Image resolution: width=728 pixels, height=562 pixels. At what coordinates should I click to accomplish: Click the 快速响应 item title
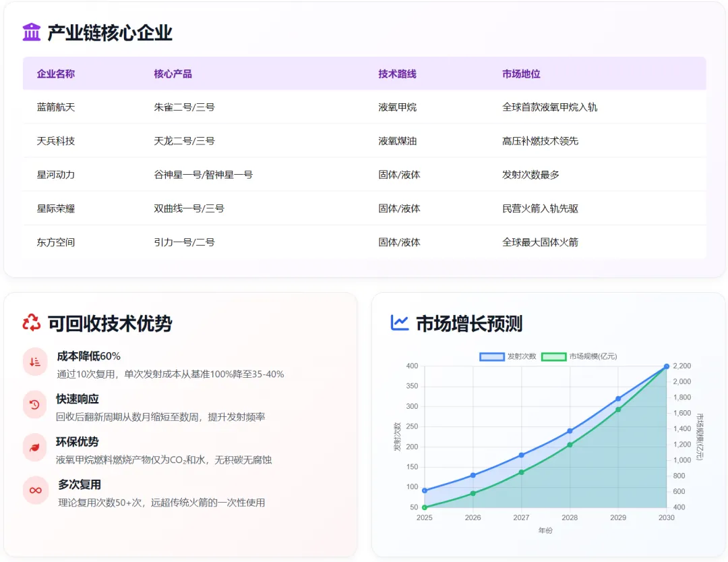(x=78, y=399)
